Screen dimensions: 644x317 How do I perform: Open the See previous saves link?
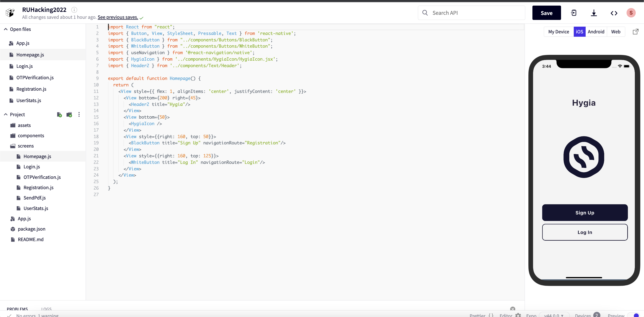tap(118, 17)
